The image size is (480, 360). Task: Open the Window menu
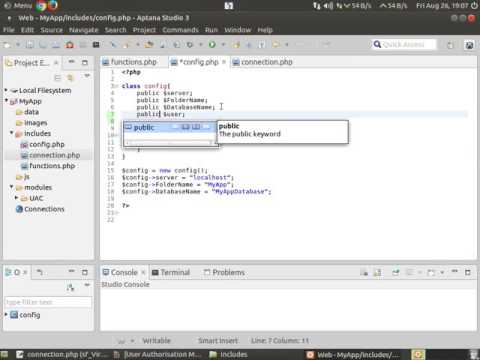point(238,30)
